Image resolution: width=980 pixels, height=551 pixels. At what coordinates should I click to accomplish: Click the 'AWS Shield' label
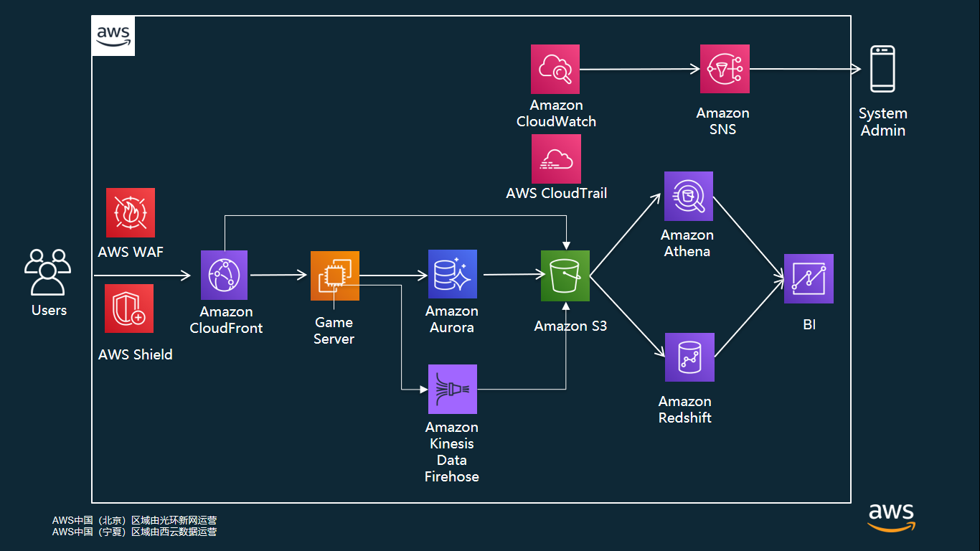tap(136, 354)
